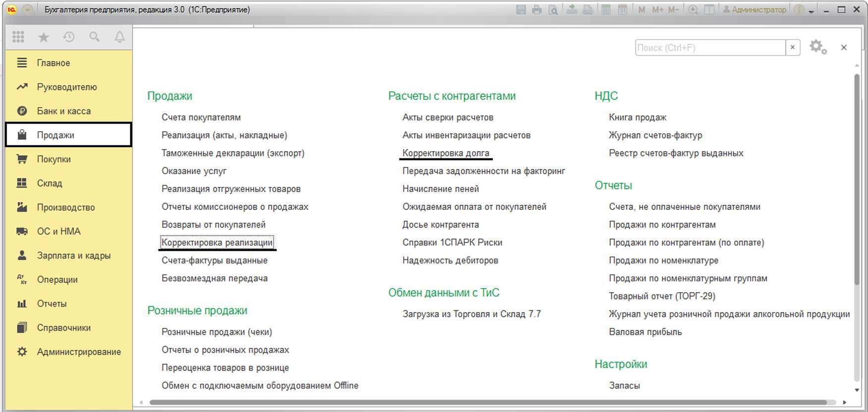Open the calculator icon in title bar
This screenshot has height=412, width=868.
[606, 10]
